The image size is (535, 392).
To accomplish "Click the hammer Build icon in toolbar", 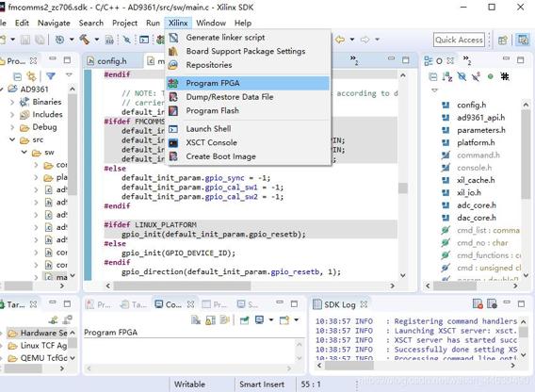I will click(x=84, y=40).
